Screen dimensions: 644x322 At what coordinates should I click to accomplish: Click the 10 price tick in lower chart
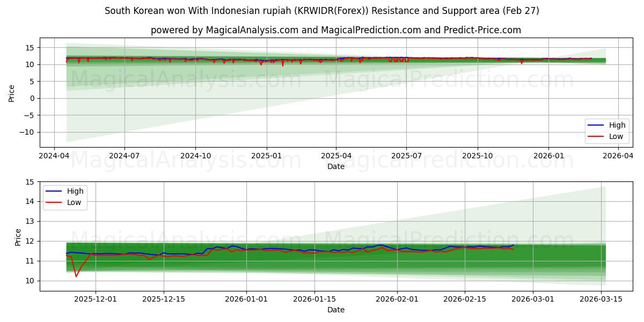(31, 281)
